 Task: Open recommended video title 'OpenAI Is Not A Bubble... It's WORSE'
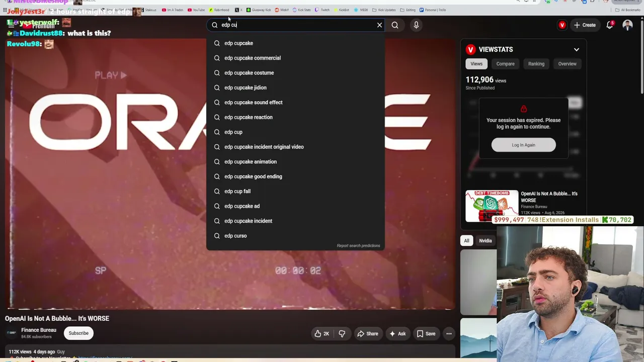point(549,197)
